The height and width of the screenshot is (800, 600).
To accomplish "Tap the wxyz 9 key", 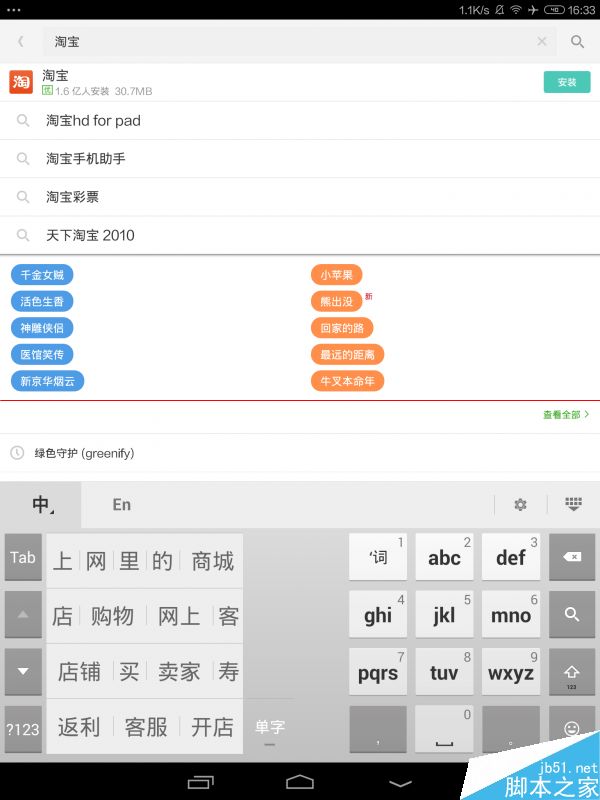I will coord(511,672).
